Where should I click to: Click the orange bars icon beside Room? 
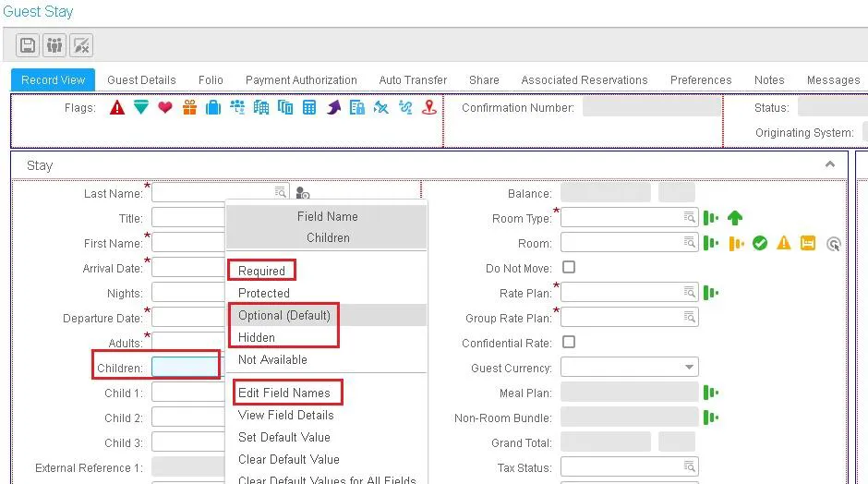tap(736, 243)
